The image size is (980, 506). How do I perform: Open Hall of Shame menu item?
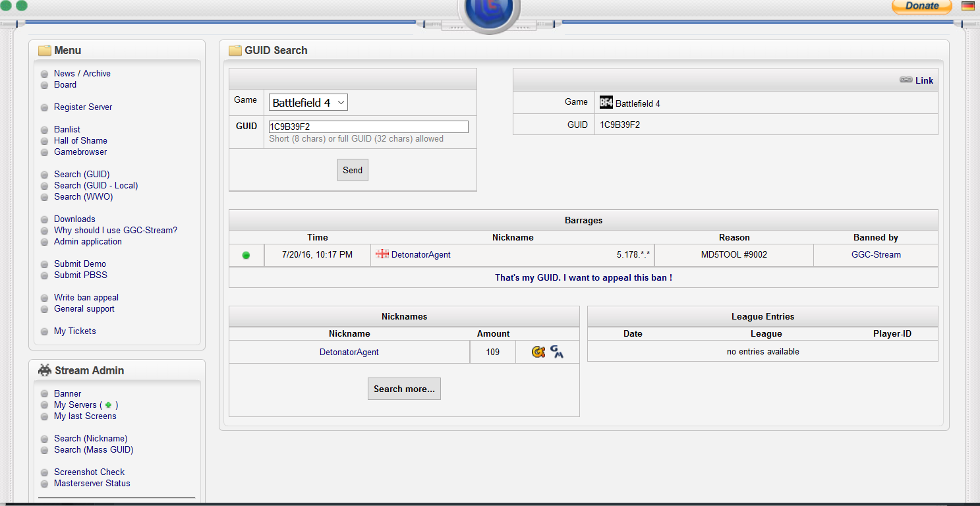80,140
